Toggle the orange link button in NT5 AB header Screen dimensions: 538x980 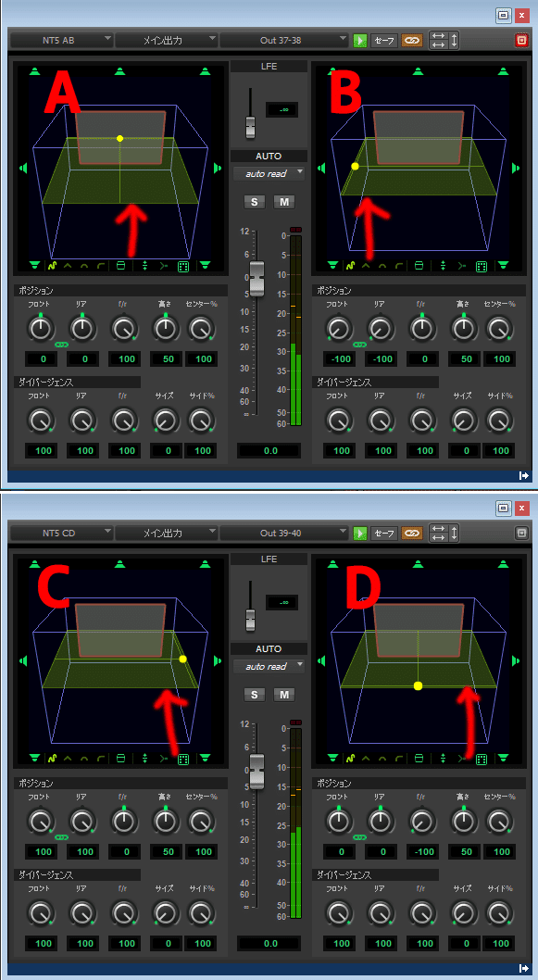(412, 41)
